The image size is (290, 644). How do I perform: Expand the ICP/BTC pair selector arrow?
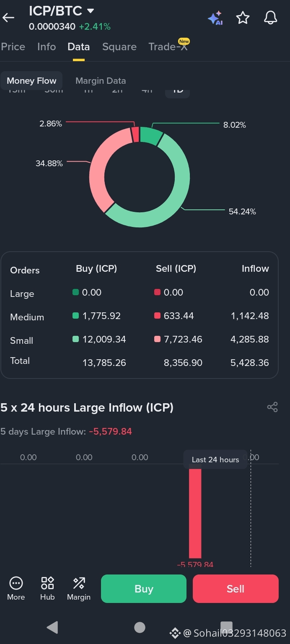91,11
